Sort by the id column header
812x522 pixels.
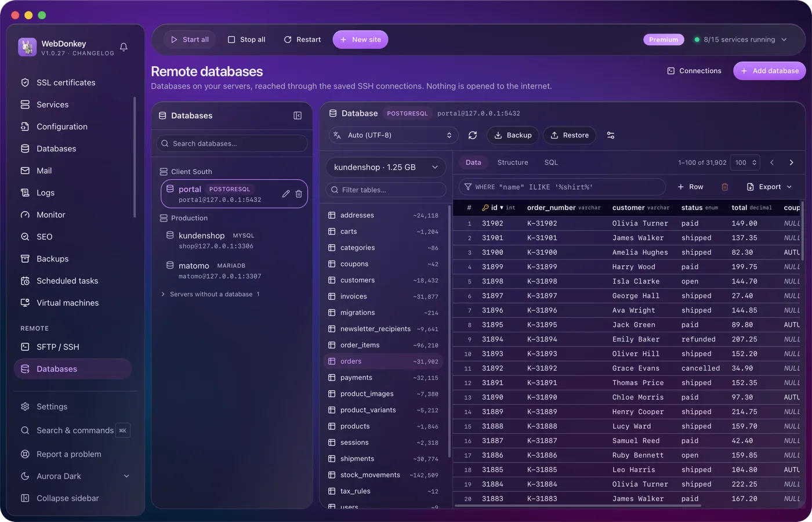coord(498,208)
